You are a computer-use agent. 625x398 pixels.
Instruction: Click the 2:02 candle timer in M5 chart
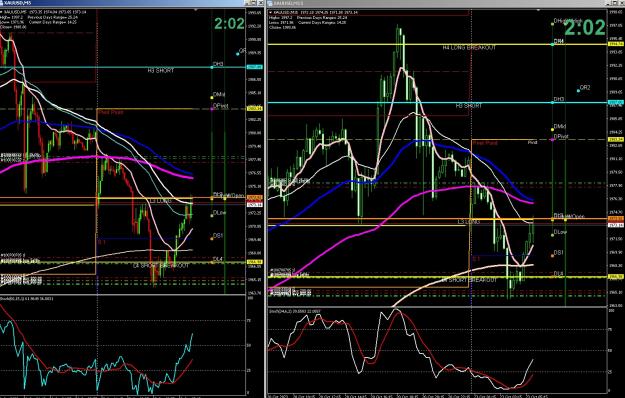229,24
